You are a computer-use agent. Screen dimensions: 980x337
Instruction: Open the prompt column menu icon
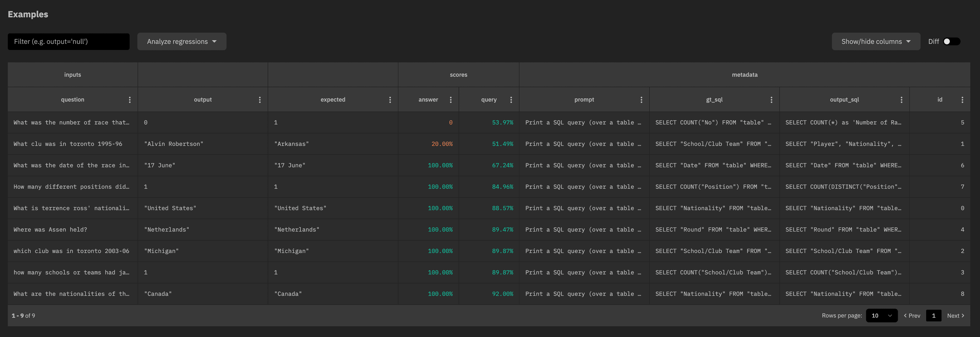pyautogui.click(x=641, y=100)
